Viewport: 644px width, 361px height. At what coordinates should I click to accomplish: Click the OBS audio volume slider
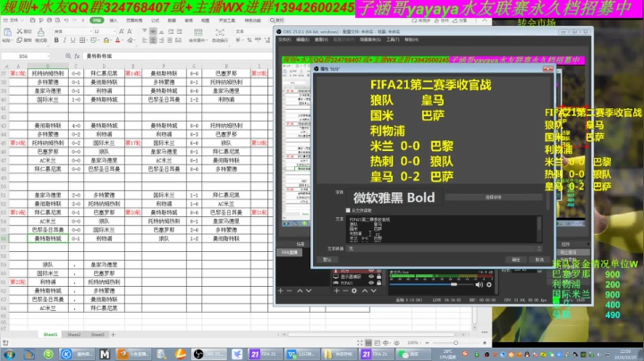[x=431, y=284]
